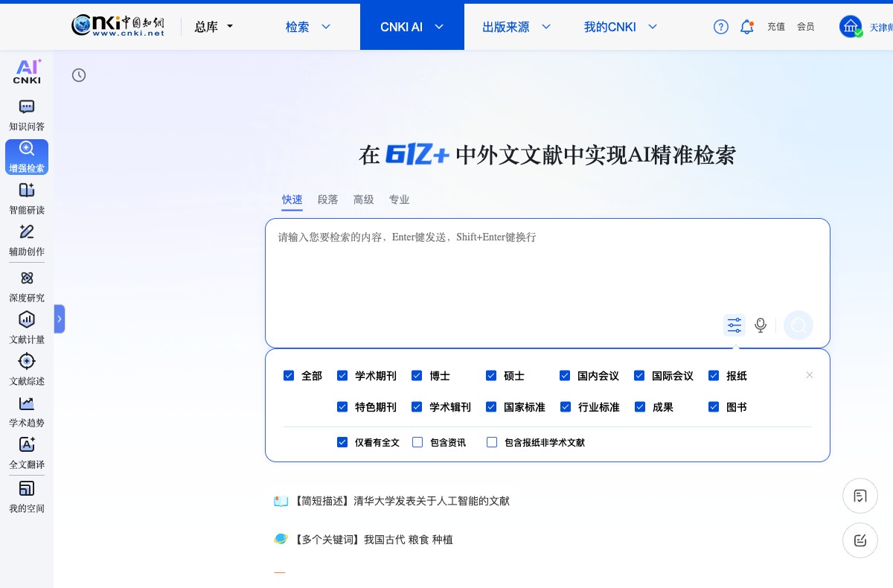Uncheck 博士 checkbox
Image resolution: width=893 pixels, height=588 pixels.
click(417, 376)
